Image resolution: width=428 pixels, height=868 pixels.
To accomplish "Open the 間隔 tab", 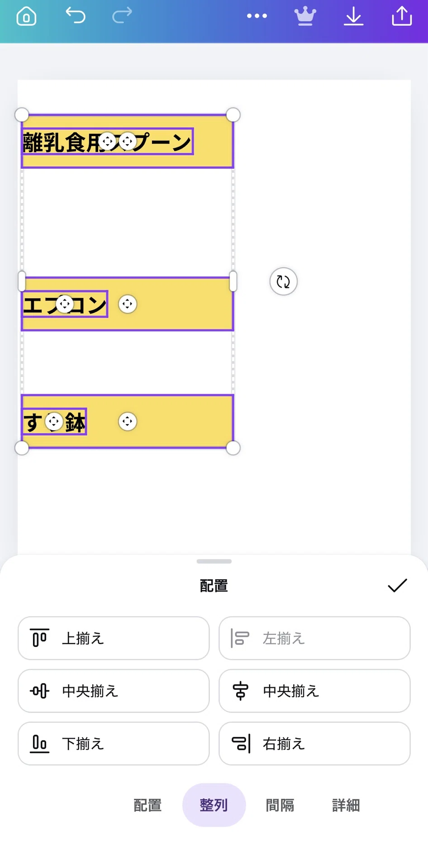I will click(x=280, y=805).
